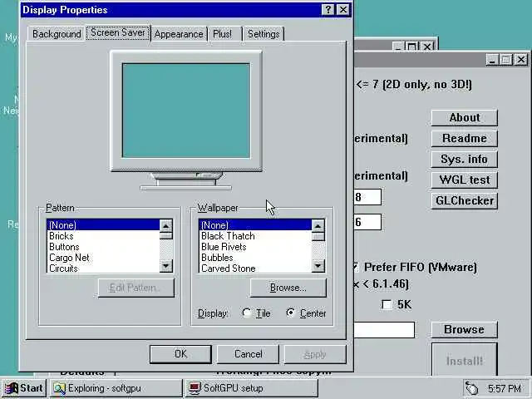Image resolution: width=532 pixels, height=399 pixels.
Task: Click the Install! button in SoftGPU
Action: click(464, 360)
